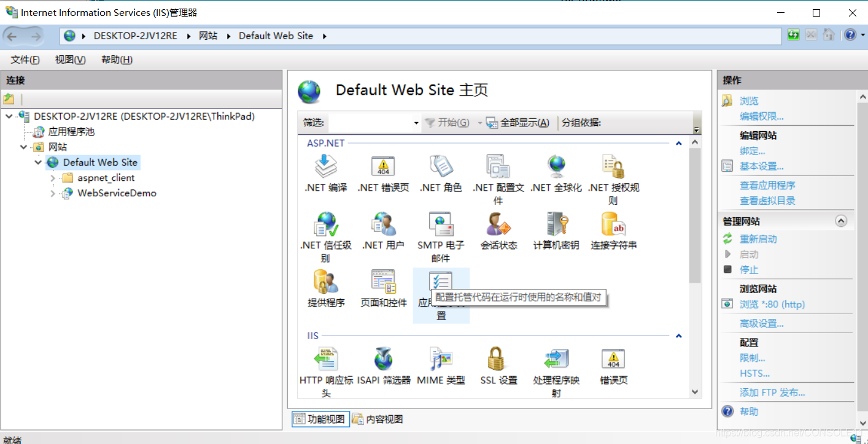This screenshot has width=868, height=444.
Task: Open the 绑定... link
Action: 753,151
